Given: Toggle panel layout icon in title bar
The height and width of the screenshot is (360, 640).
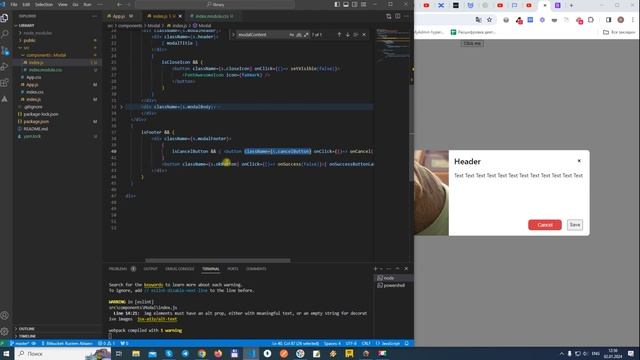Looking at the screenshot, I should pyautogui.click(x=346, y=4).
